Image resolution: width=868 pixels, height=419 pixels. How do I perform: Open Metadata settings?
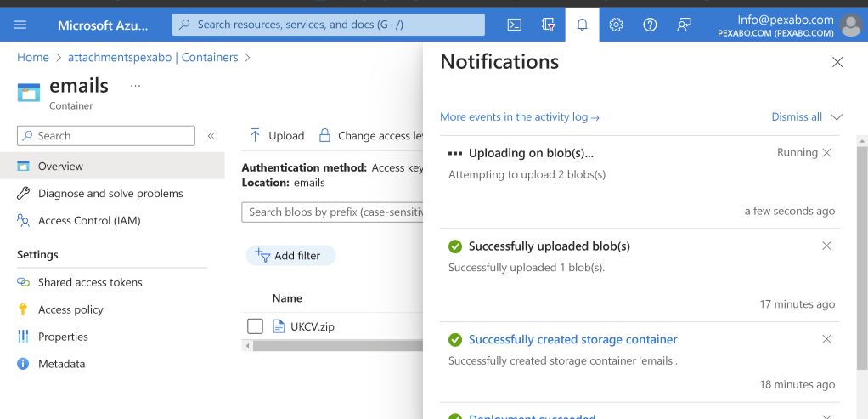(61, 364)
